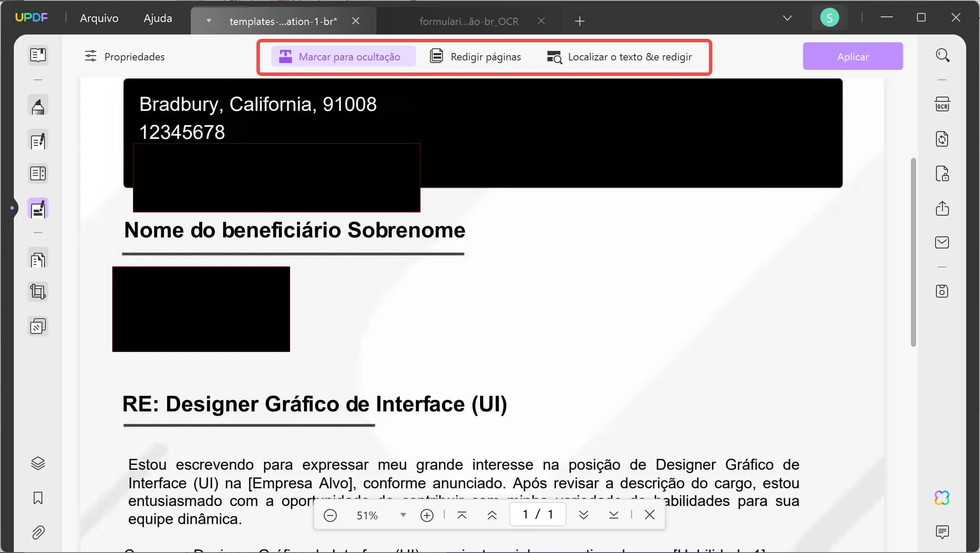980x553 pixels.
Task: Open the Crop pages tool
Action: 38,291
